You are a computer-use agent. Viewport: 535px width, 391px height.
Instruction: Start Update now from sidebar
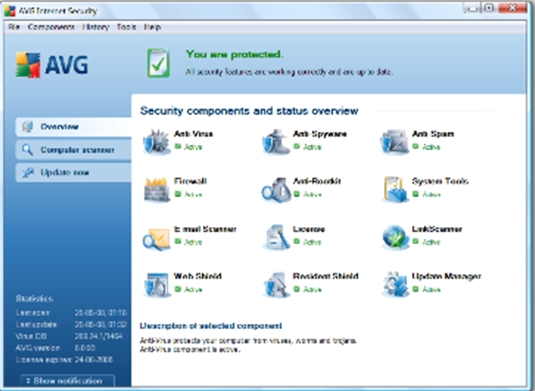pos(73,172)
